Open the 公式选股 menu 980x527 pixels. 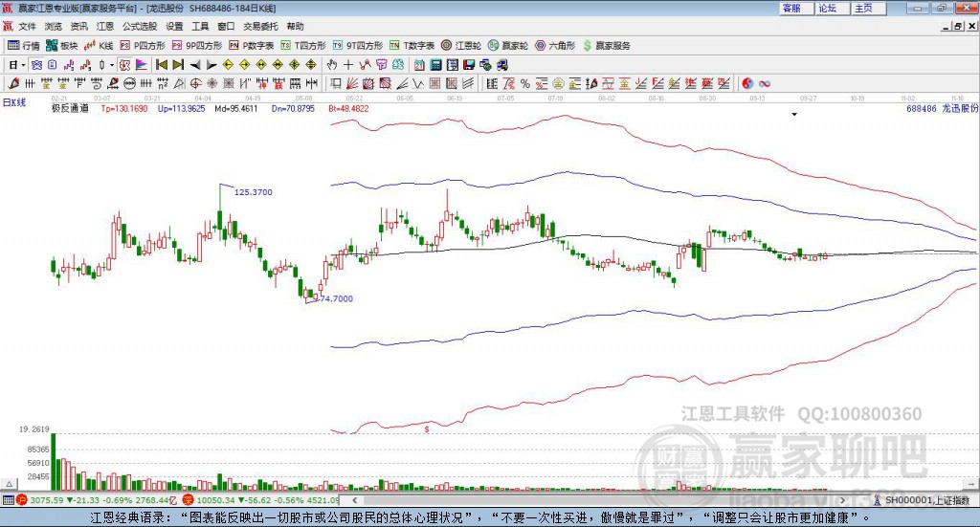pyautogui.click(x=140, y=26)
